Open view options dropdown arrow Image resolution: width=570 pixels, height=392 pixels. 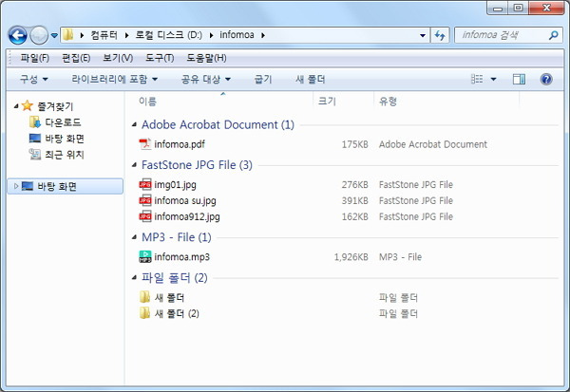tap(493, 79)
